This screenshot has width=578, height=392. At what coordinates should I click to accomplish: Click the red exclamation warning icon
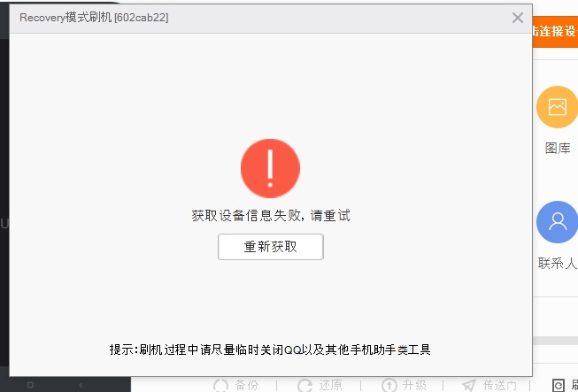(270, 168)
